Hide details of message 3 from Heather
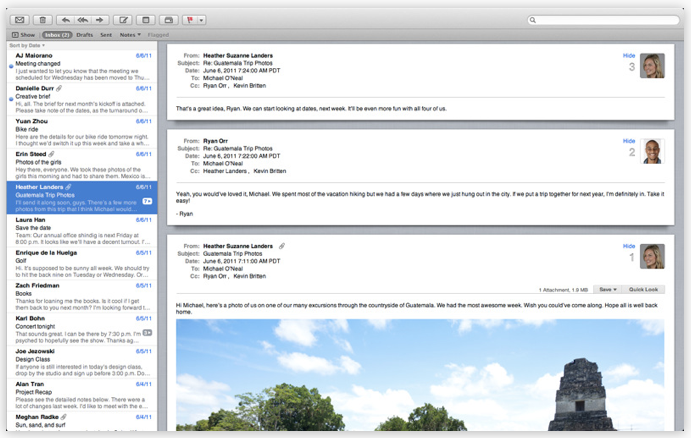Image resolution: width=691 pixels, height=438 pixels. pos(629,56)
